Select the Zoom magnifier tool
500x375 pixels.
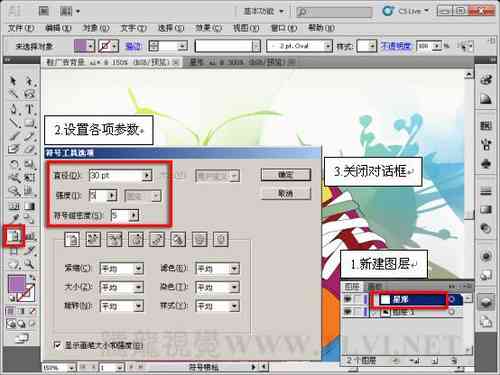pos(29,264)
